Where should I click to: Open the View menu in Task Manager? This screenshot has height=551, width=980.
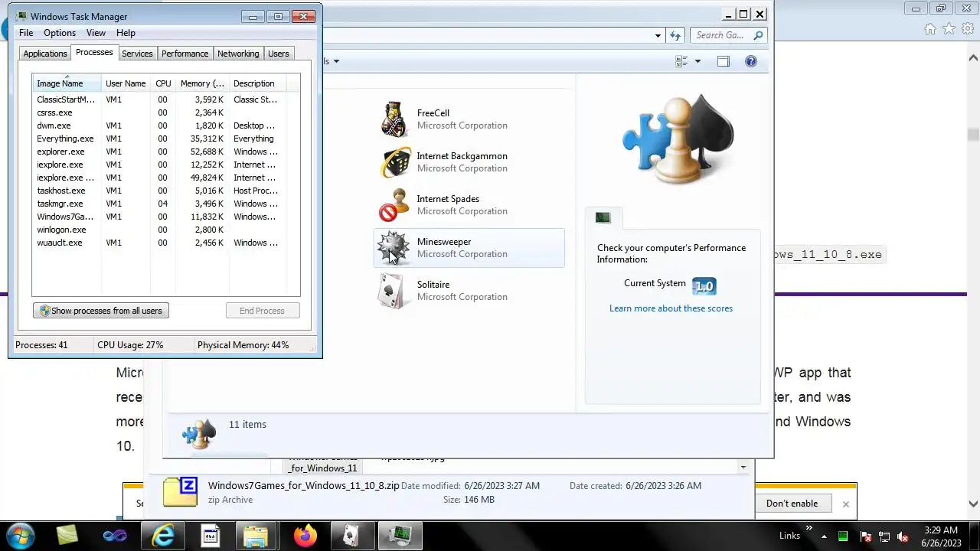coord(96,33)
